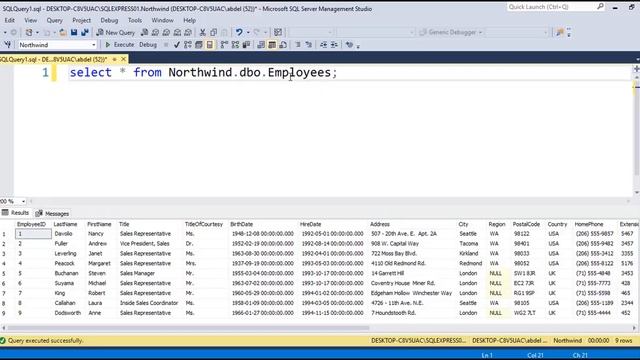Open the Query Options icon
640x360 pixels.
tap(199, 45)
